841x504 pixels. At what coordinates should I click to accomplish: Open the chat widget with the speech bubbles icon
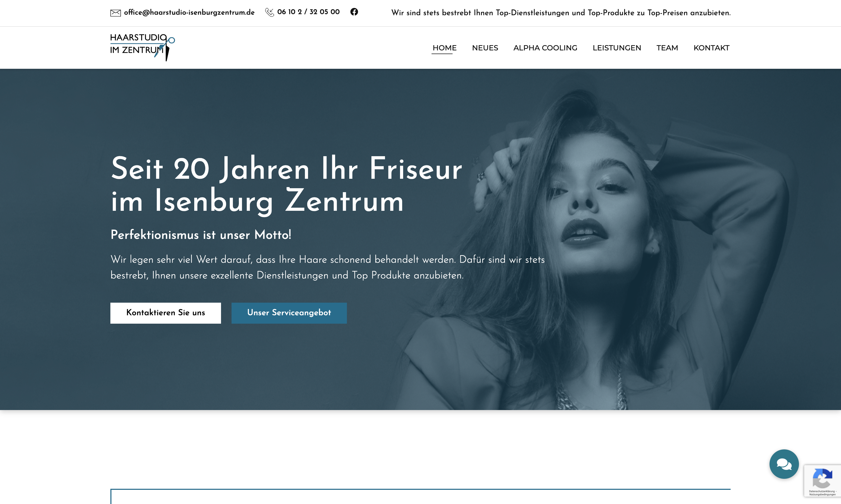[784, 464]
